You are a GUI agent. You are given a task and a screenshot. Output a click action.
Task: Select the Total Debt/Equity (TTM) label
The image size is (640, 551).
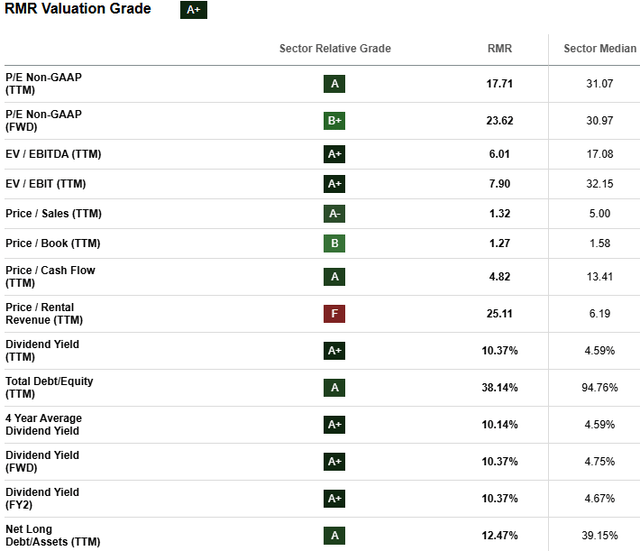tap(49, 387)
